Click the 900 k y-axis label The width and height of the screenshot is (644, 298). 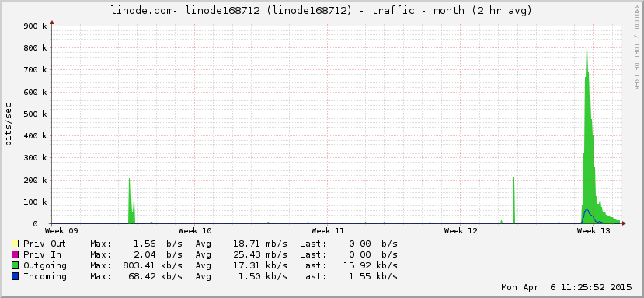point(37,26)
